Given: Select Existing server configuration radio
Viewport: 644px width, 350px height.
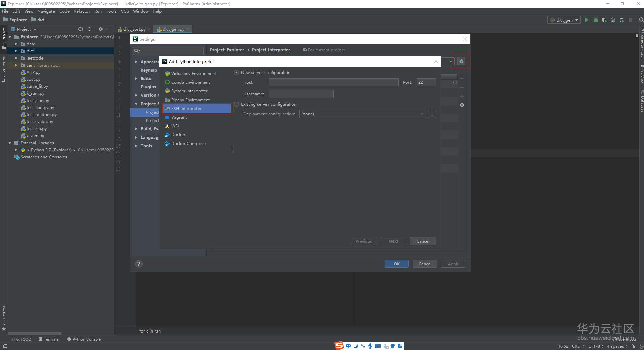Looking at the screenshot, I should pos(237,104).
